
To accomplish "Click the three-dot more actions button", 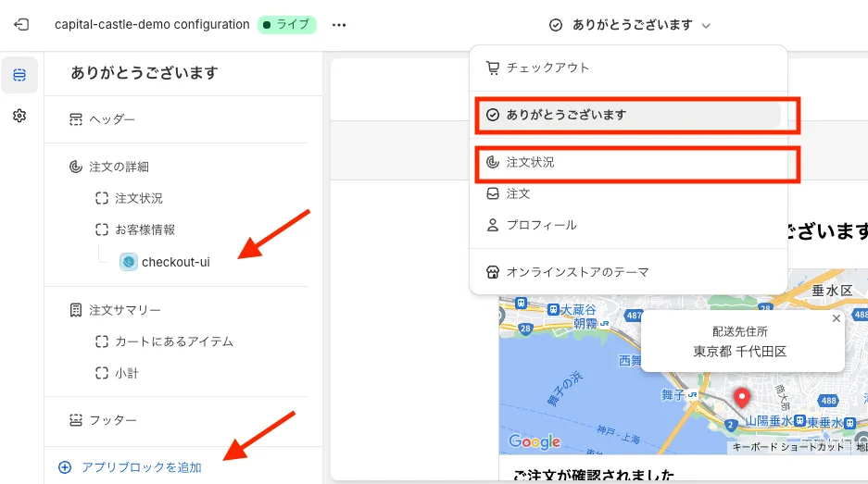I will click(339, 25).
